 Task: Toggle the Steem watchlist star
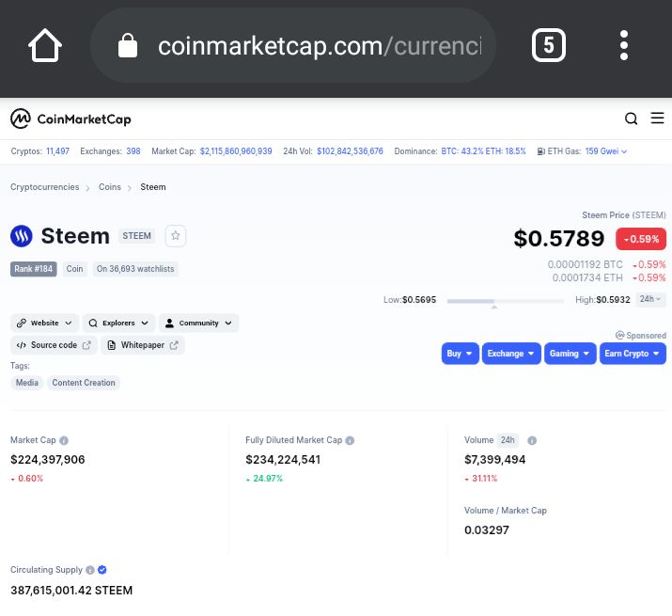(176, 236)
